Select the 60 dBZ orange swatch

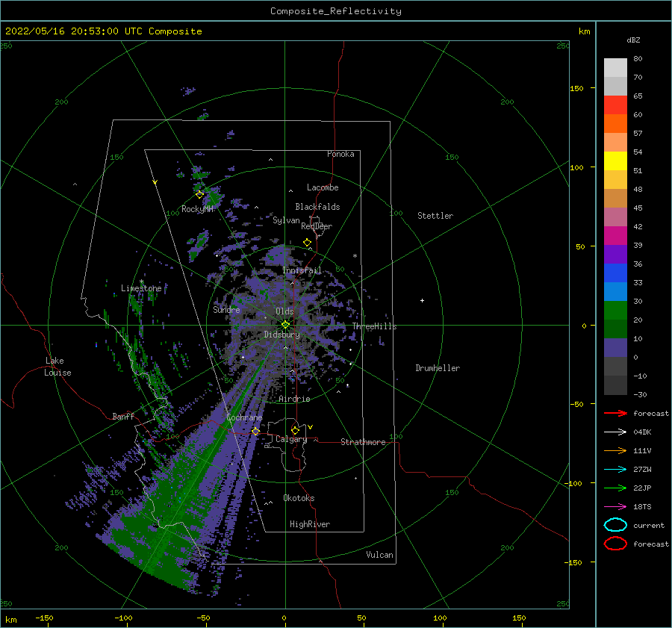(615, 123)
